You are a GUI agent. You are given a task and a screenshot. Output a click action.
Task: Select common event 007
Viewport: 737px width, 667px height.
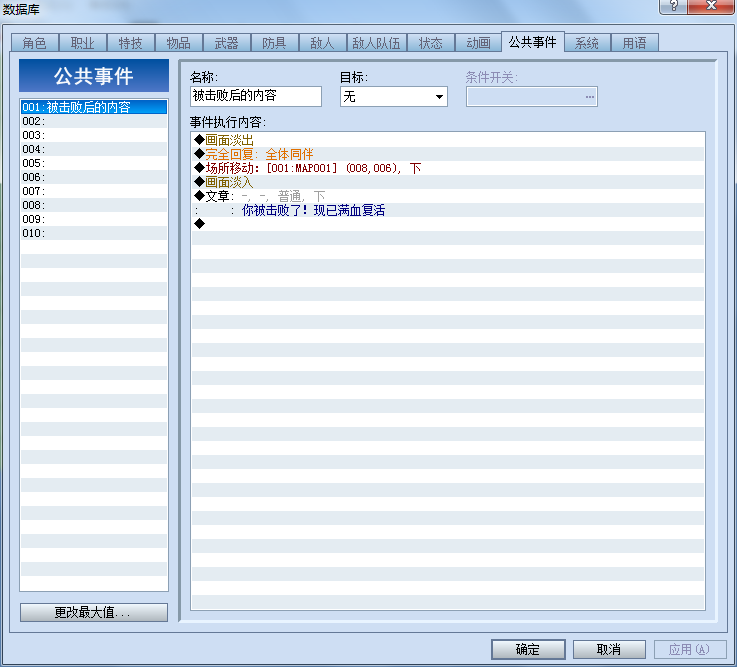coord(94,191)
